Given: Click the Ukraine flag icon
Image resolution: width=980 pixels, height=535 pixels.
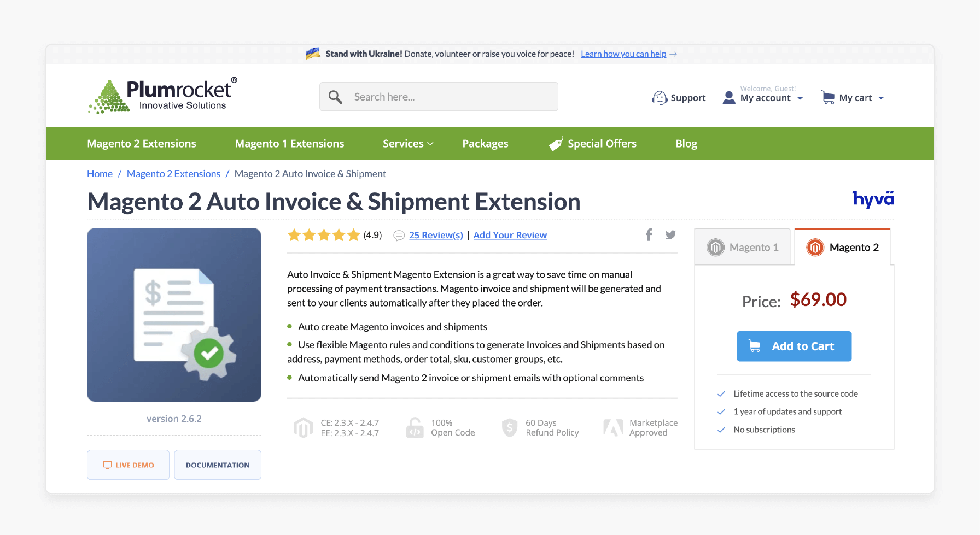Looking at the screenshot, I should coord(313,54).
